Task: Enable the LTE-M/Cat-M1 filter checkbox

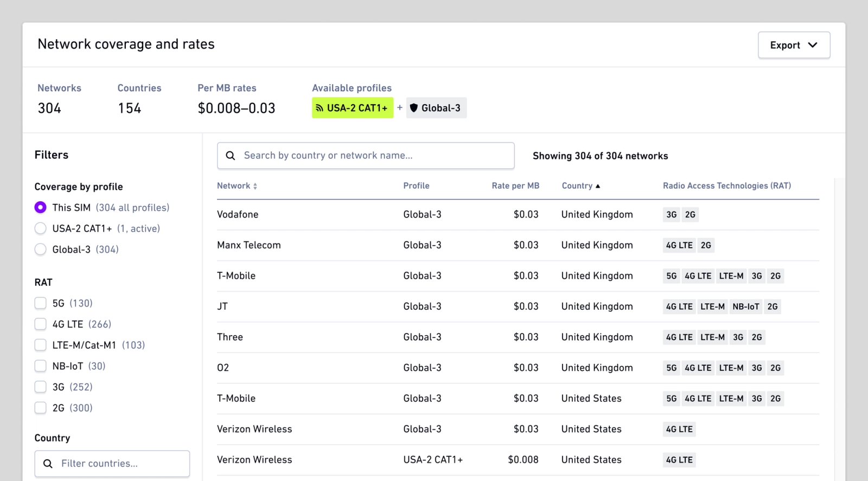Action: pyautogui.click(x=40, y=345)
